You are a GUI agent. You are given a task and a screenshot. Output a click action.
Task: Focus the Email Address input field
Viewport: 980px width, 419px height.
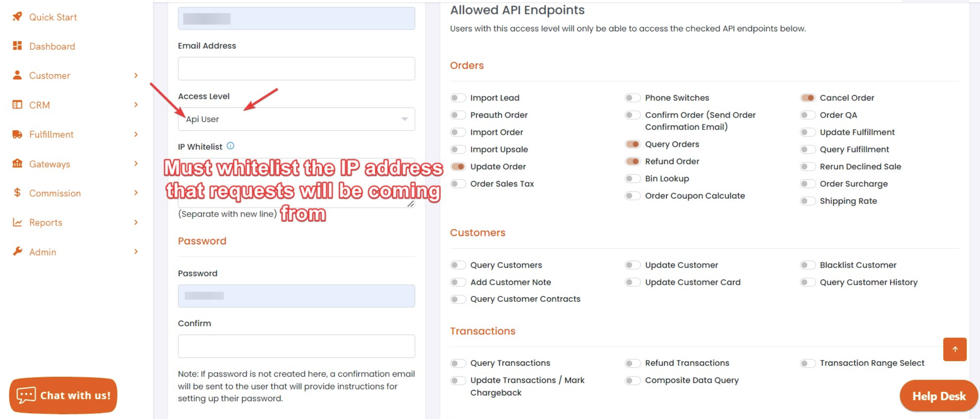point(296,69)
